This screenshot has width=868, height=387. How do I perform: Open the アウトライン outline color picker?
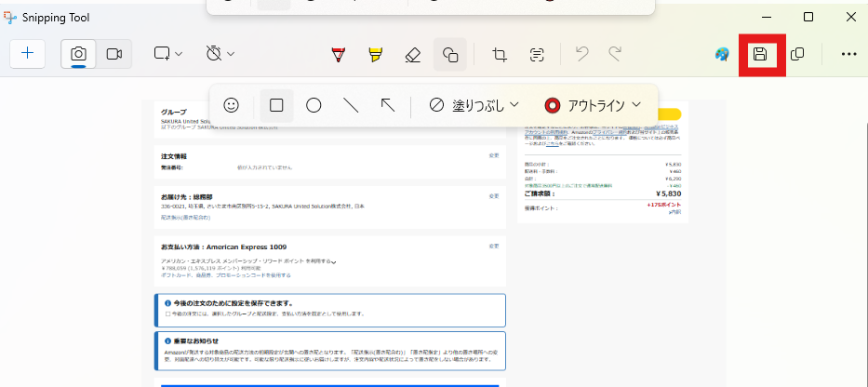coord(593,105)
